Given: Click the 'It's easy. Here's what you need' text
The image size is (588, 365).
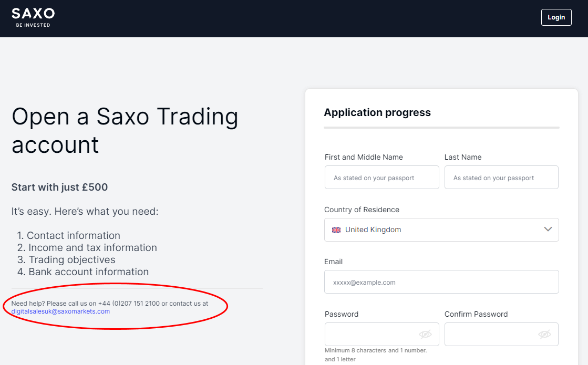Looking at the screenshot, I should (85, 211).
